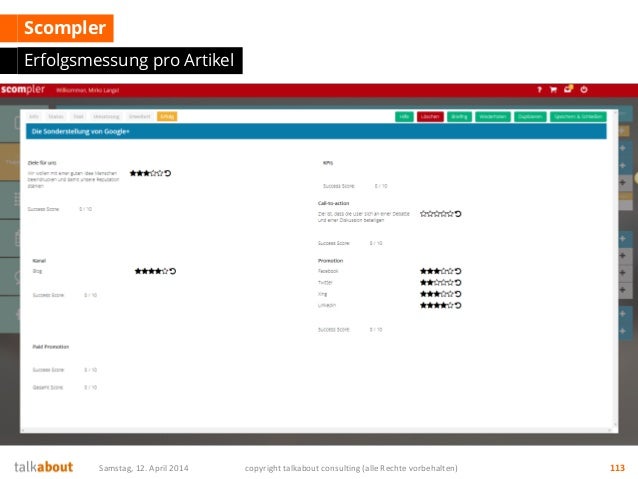This screenshot has width=638, height=479.
Task: Set Ziele für uns rating to five stars
Action: 160,173
